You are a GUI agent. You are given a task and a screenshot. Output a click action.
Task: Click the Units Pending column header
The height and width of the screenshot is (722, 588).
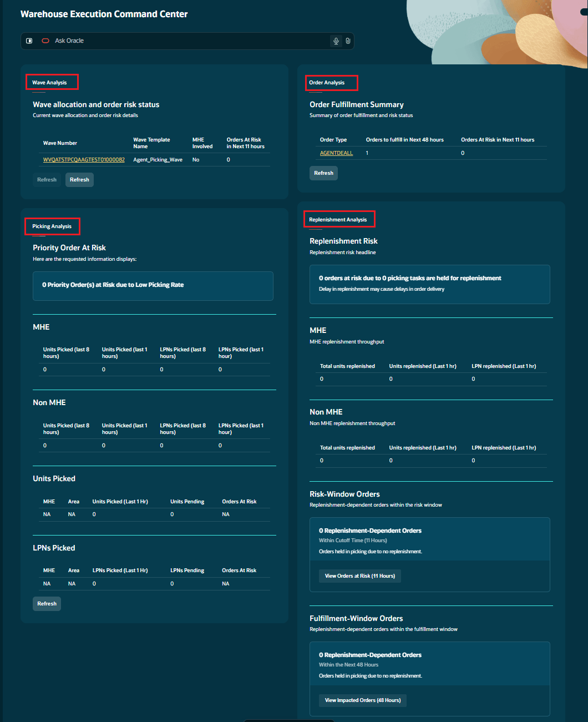pyautogui.click(x=187, y=502)
